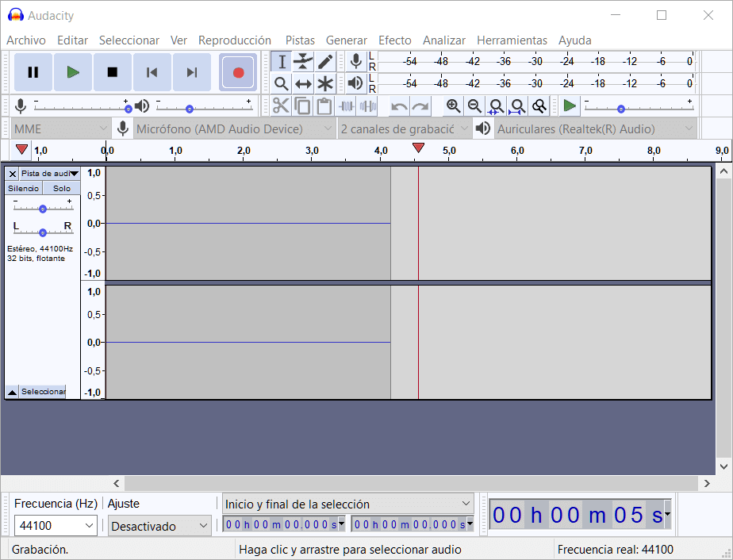Image resolution: width=733 pixels, height=560 pixels.
Task: Click Fit selection to width icon
Action: (496, 106)
